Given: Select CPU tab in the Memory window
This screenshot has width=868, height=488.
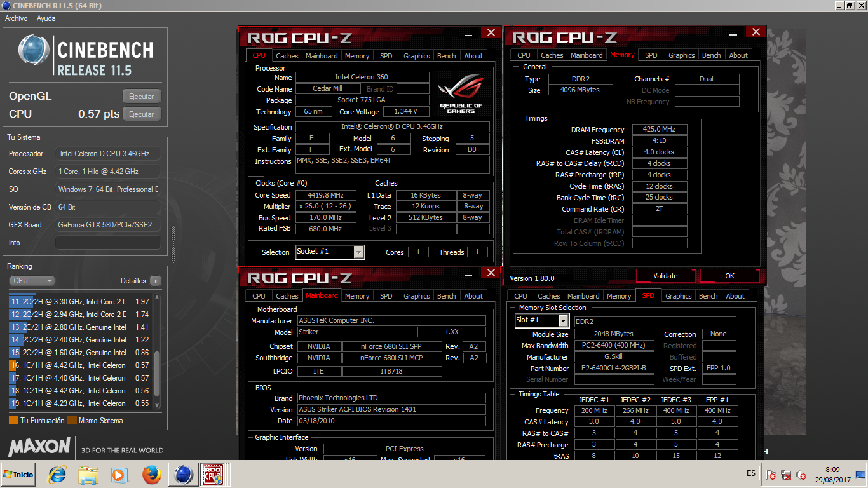Looking at the screenshot, I should click(x=524, y=55).
